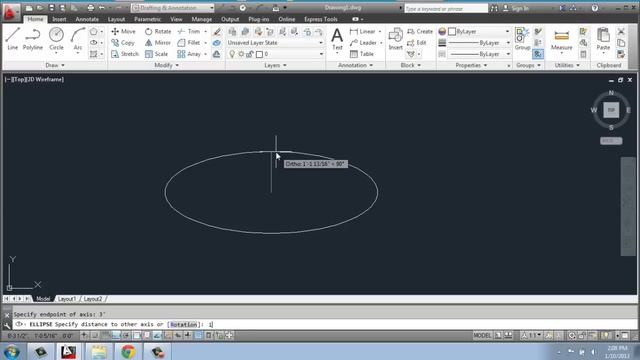The width and height of the screenshot is (640, 360).
Task: Click the Table tool
Action: click(x=362, y=54)
